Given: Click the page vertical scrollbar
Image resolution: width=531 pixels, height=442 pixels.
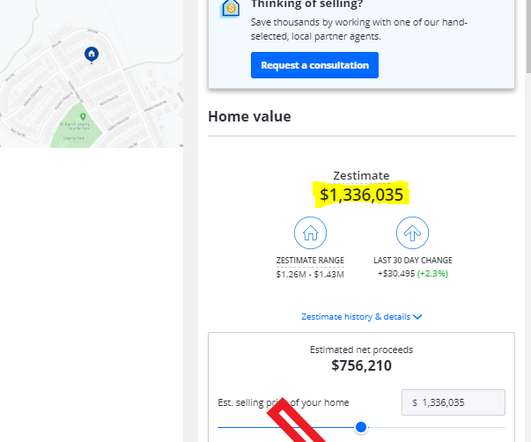Looking at the screenshot, I should click(x=528, y=221).
